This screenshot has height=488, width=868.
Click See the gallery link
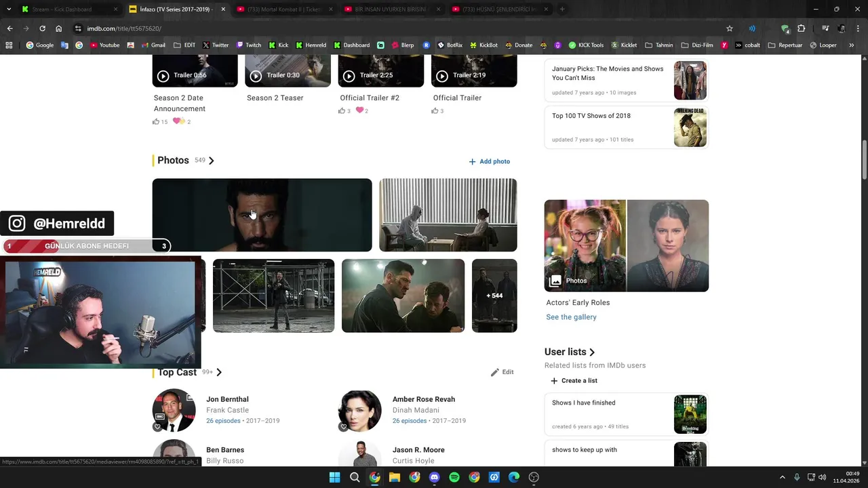571,317
